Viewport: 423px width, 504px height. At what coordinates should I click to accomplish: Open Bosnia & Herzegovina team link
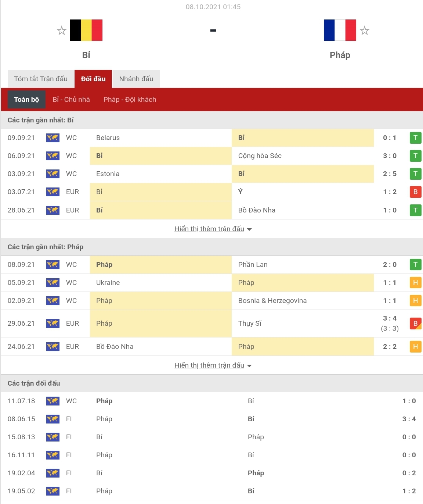point(272,301)
